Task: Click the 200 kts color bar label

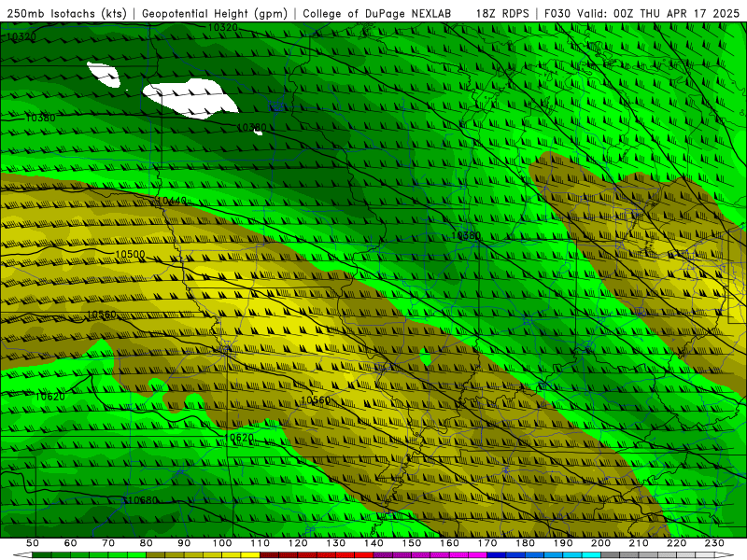Action: [601, 543]
